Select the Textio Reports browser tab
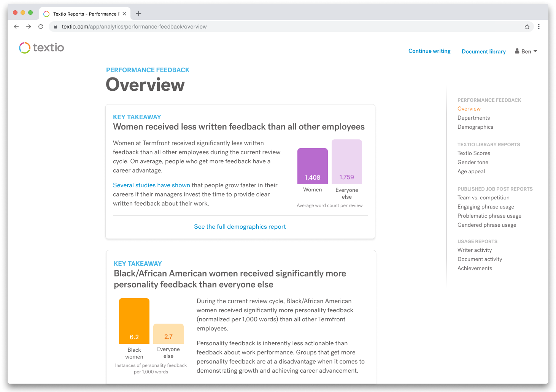Screen dimensions: 556x392 coord(84,14)
